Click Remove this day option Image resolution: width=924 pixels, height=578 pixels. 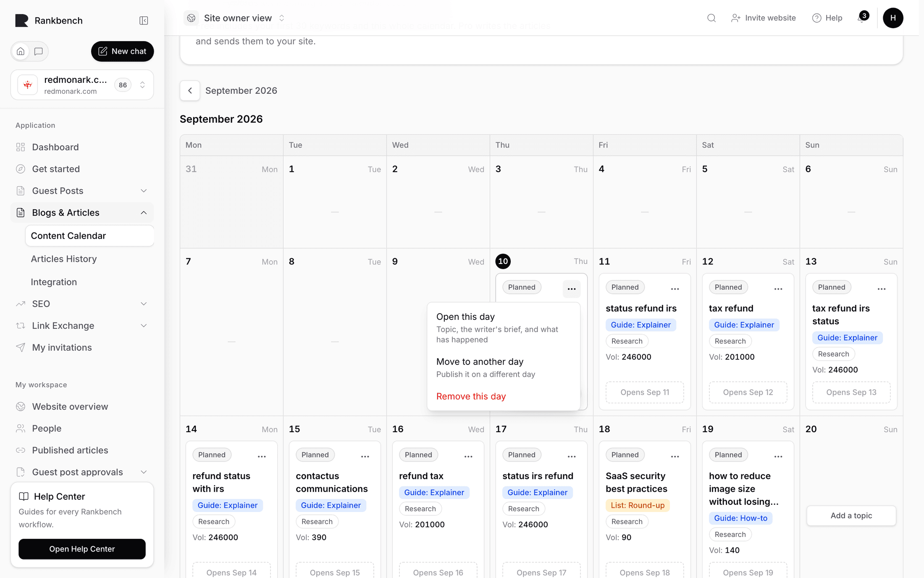point(504,396)
